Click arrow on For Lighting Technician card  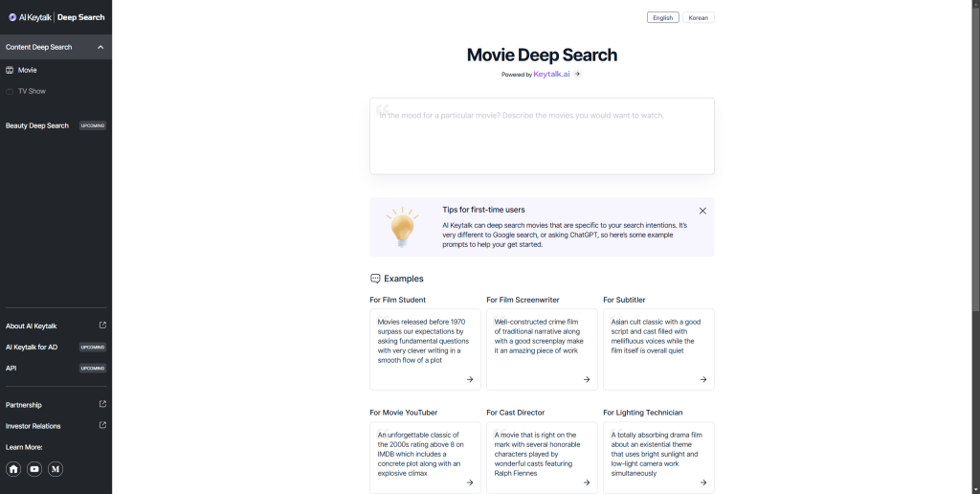[x=703, y=483]
